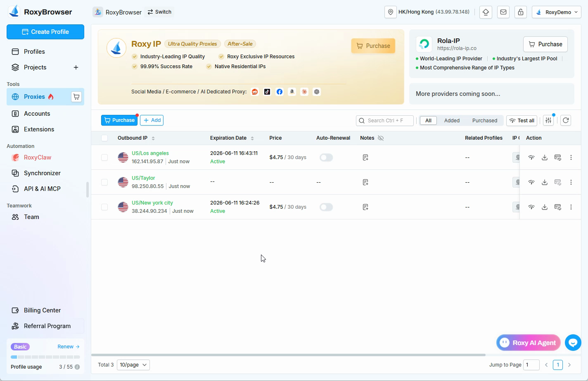Click renewal card icon for US/Los angeles
The image size is (588, 381).
(x=558, y=157)
